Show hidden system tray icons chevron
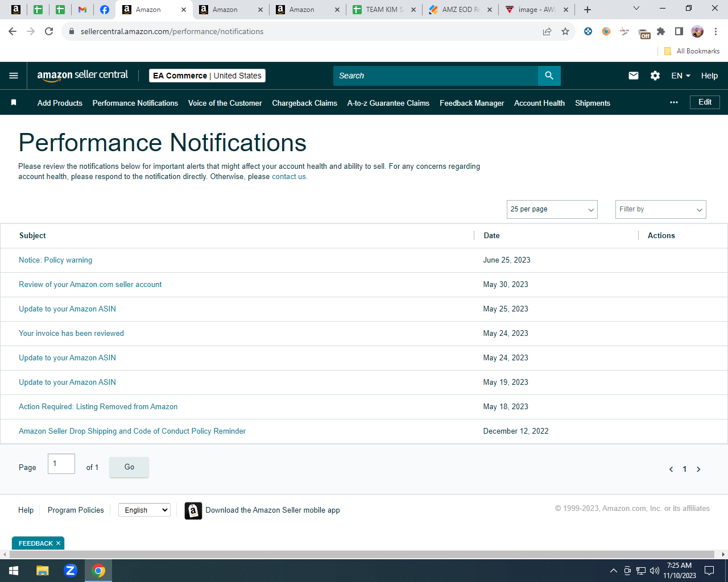The image size is (728, 582). (613, 571)
